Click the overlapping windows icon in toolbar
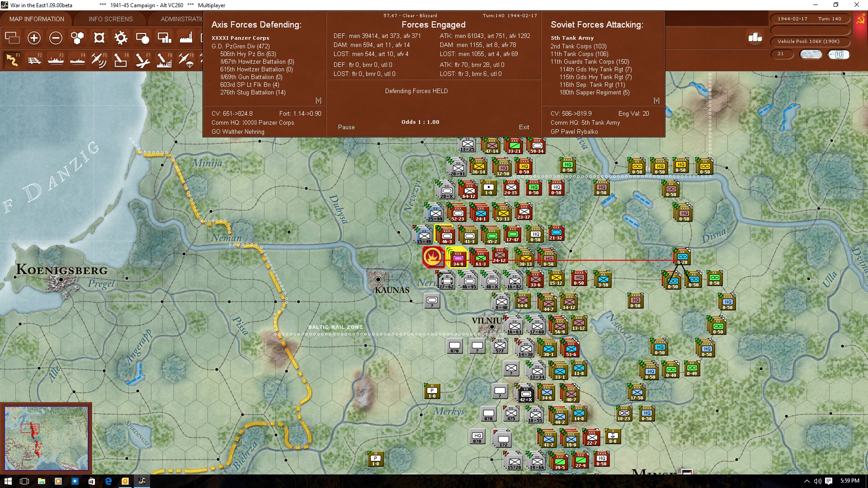The height and width of the screenshot is (488, 868). (12, 38)
